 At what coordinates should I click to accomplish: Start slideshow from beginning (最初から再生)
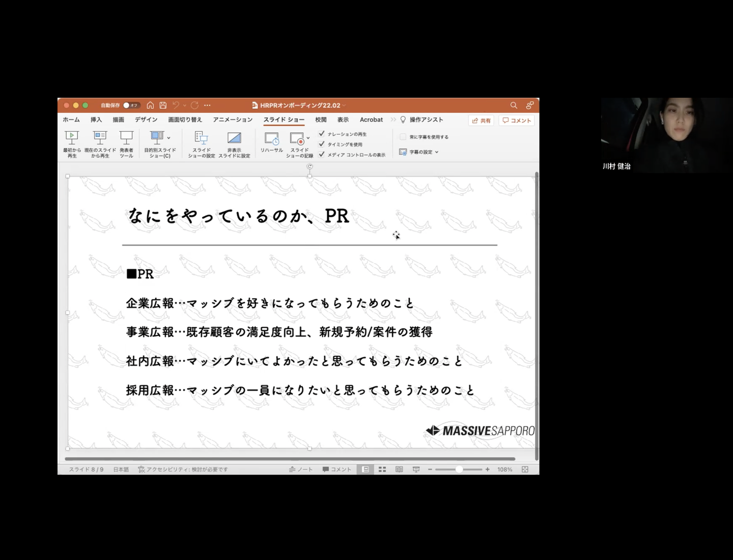tap(72, 143)
